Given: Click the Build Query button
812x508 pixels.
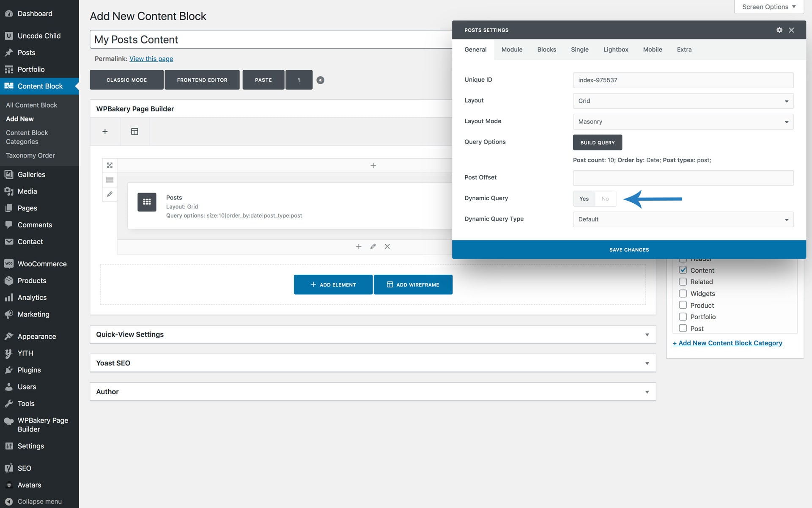Looking at the screenshot, I should [x=597, y=143].
